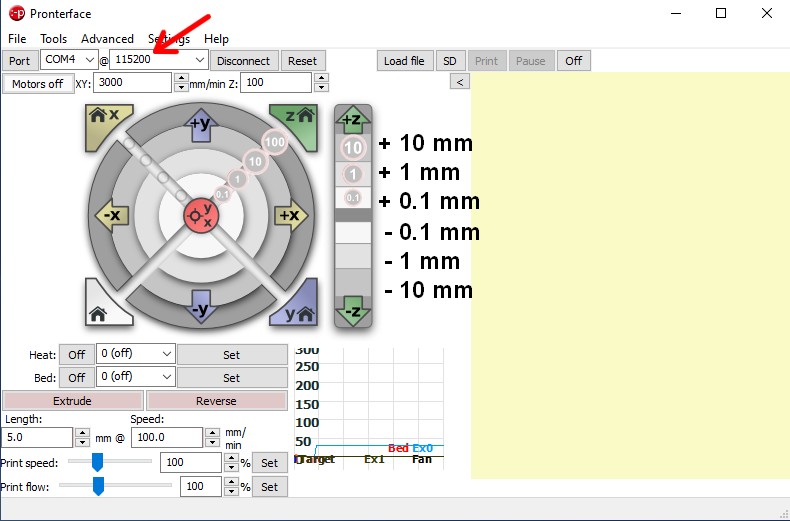Collapse the console panel with < button
790x521 pixels.
click(x=459, y=82)
